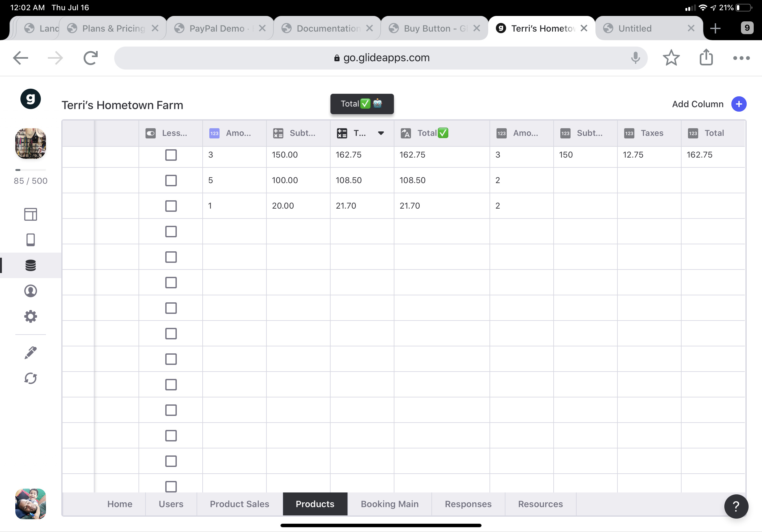Switch to the Booking Main sheet tab
Screen dimensions: 762x532
coord(389,504)
